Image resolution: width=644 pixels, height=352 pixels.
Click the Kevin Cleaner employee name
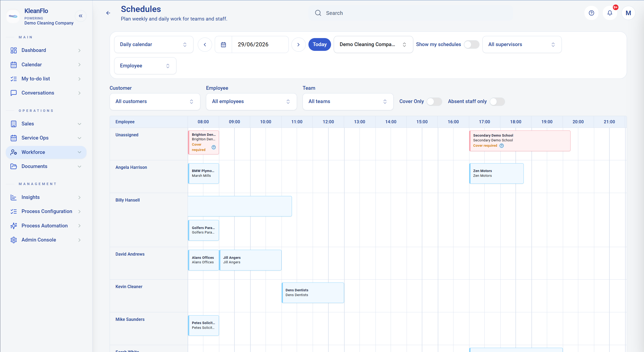point(129,286)
